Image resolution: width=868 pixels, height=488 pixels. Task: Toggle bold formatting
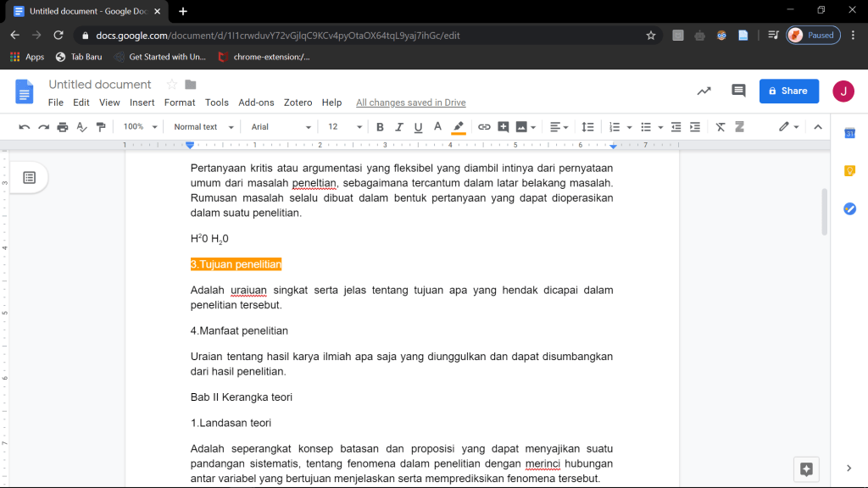(380, 127)
